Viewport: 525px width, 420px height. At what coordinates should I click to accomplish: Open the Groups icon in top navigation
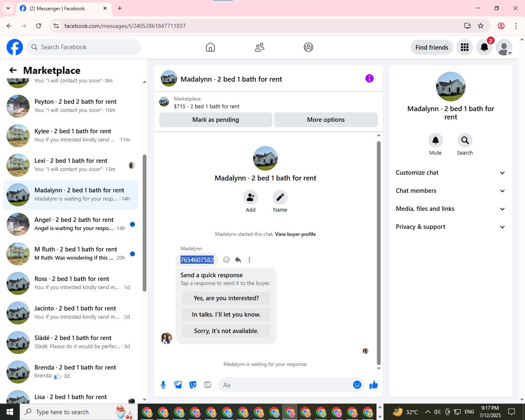308,47
